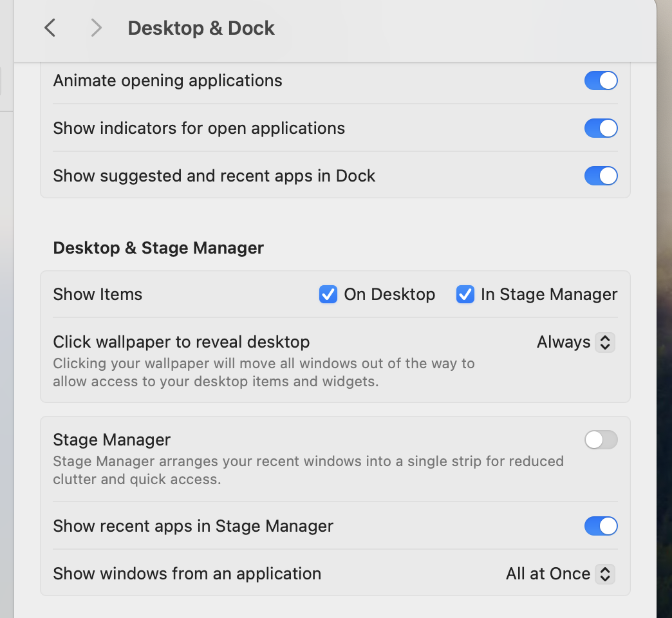Click the Desktop & Stage Manager heading
672x618 pixels.
click(158, 248)
